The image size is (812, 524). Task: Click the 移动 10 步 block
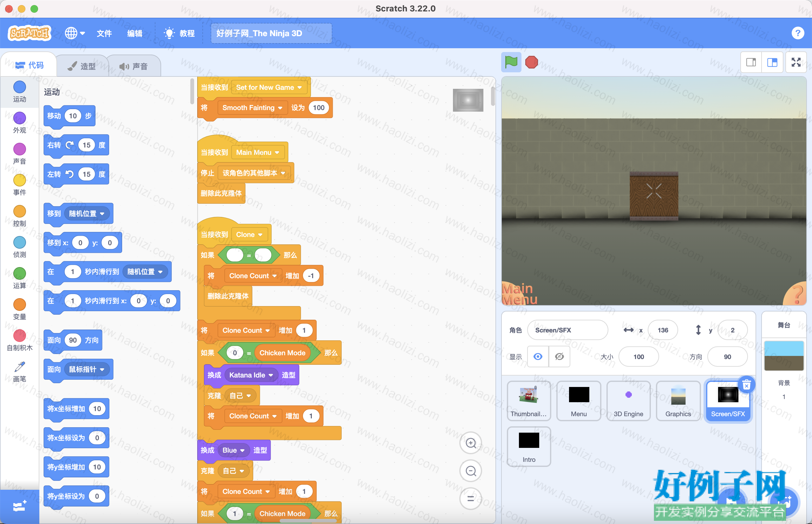coord(69,117)
